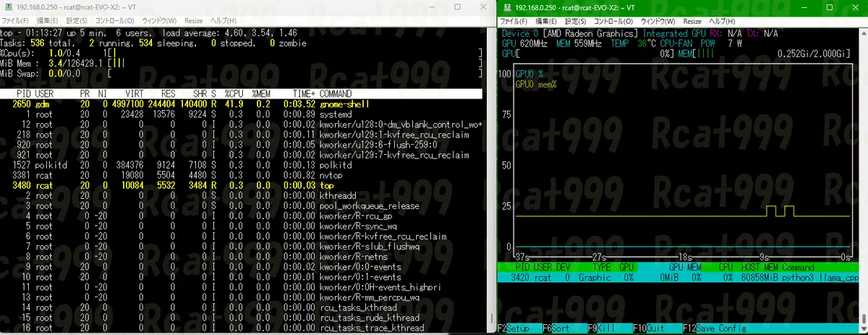Image resolution: width=868 pixels, height=335 pixels.
Task: Select the systemd process row
Action: coord(241,114)
